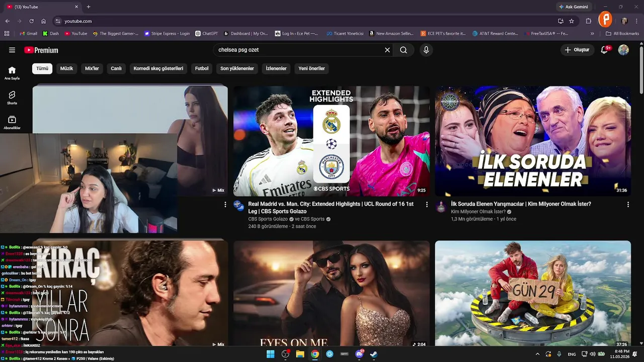Open options menu for first Mix video

pos(225,205)
